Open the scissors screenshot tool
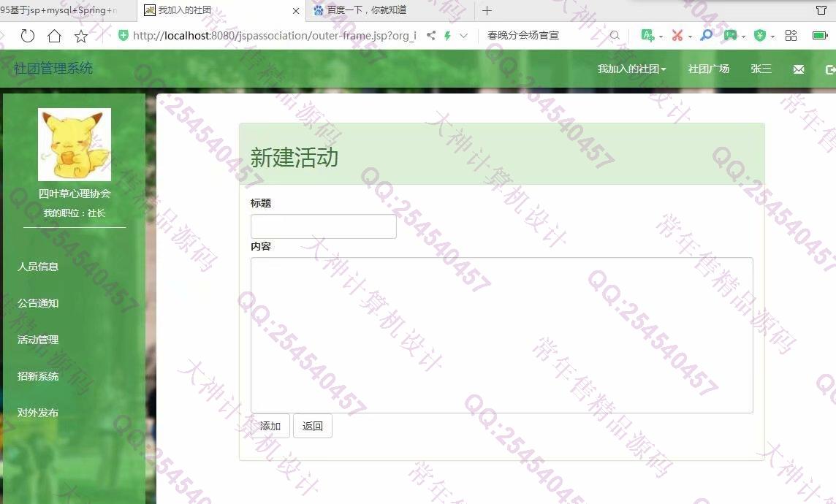The height and width of the screenshot is (504, 836). (x=677, y=36)
